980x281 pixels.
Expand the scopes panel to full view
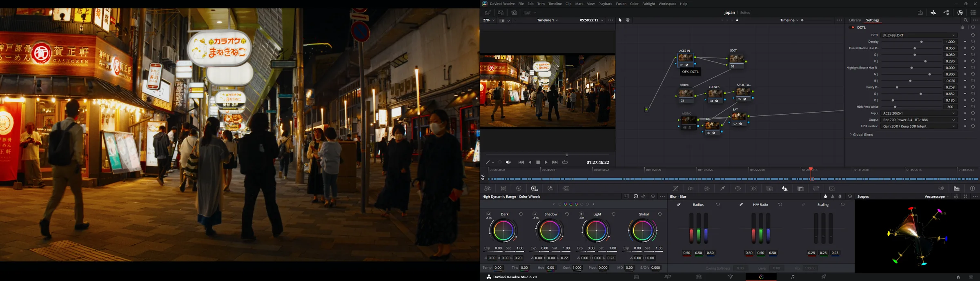click(966, 197)
